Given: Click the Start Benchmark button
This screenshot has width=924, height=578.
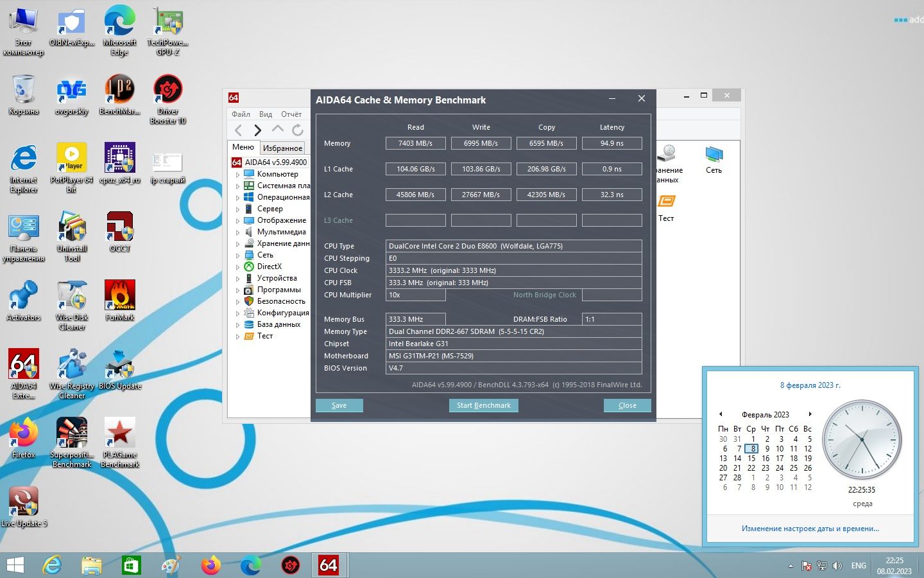Looking at the screenshot, I should [x=484, y=405].
